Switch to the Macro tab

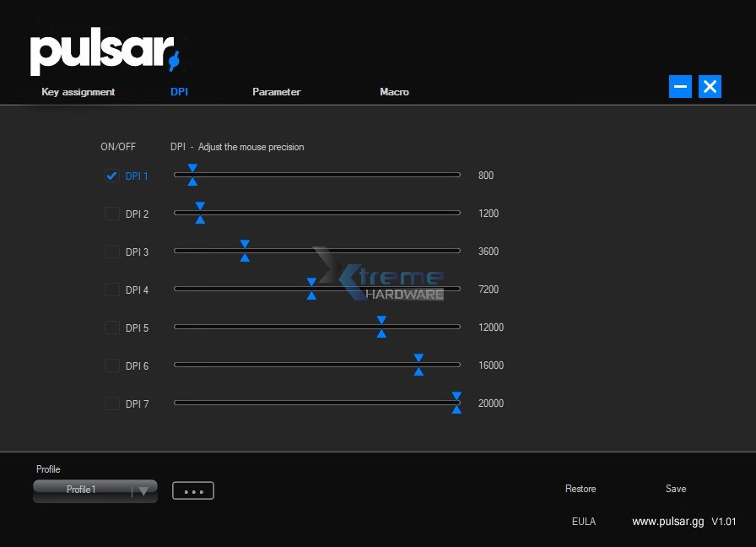tap(394, 92)
